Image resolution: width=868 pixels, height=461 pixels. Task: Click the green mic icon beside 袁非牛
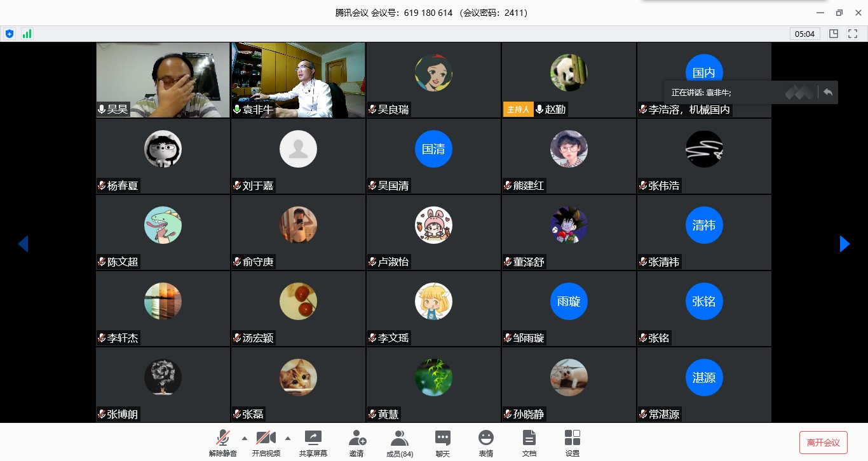(x=237, y=109)
